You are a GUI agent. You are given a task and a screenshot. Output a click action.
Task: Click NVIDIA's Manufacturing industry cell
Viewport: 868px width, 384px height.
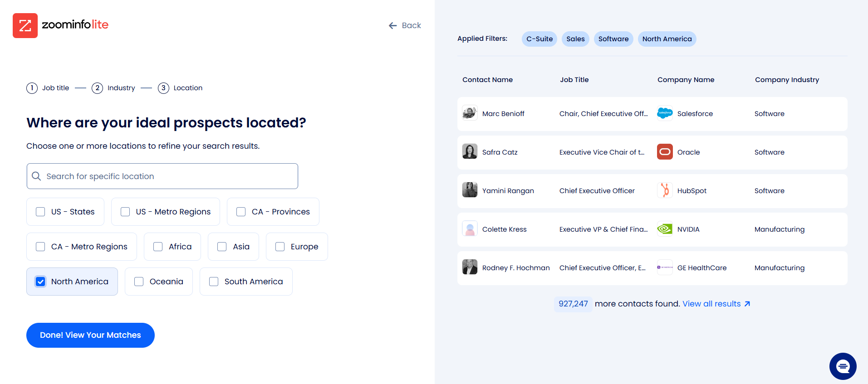[x=779, y=229]
